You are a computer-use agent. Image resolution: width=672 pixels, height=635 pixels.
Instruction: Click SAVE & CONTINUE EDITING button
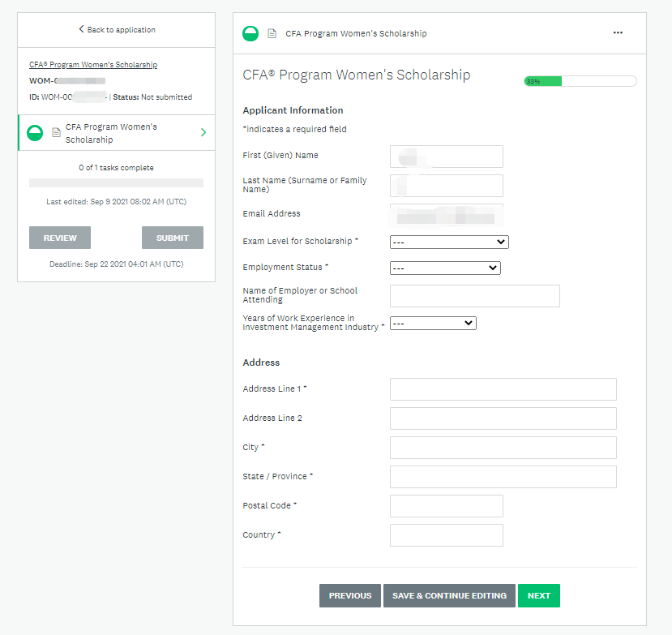pyautogui.click(x=449, y=595)
